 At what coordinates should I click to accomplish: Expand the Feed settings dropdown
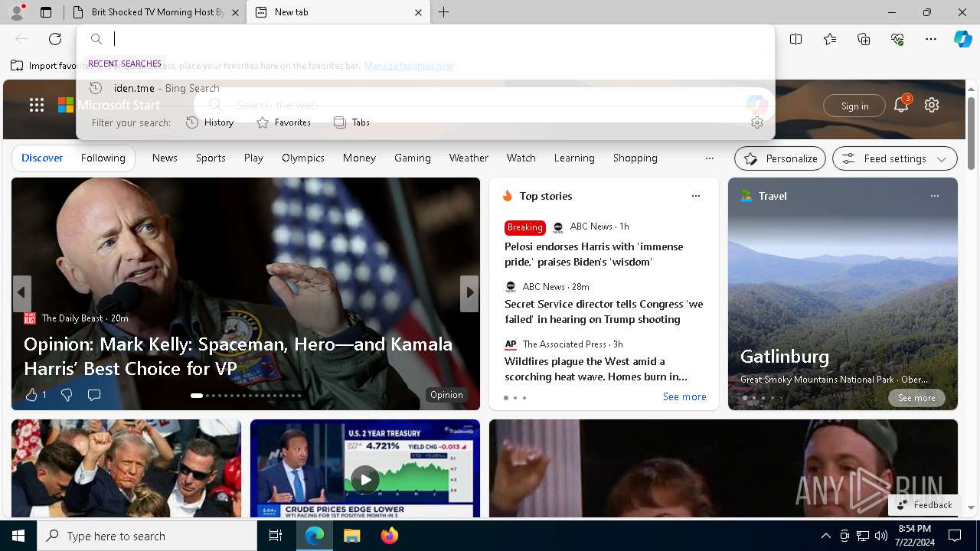tap(895, 158)
